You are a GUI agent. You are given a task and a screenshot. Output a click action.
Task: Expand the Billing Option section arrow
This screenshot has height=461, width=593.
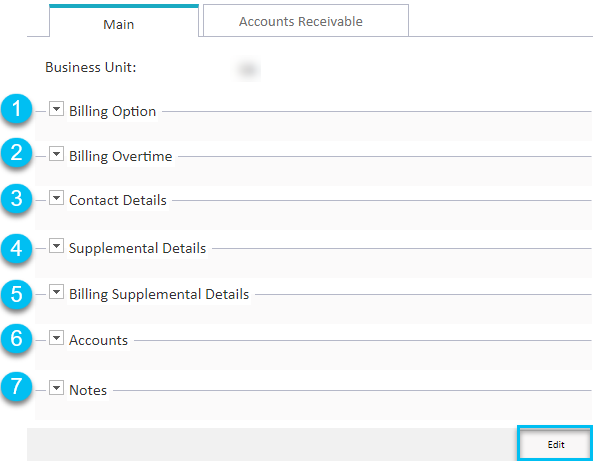coord(56,109)
